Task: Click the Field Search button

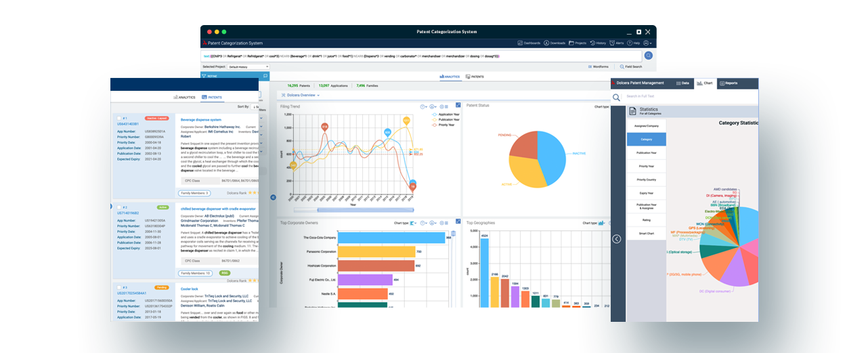Action: pos(630,67)
